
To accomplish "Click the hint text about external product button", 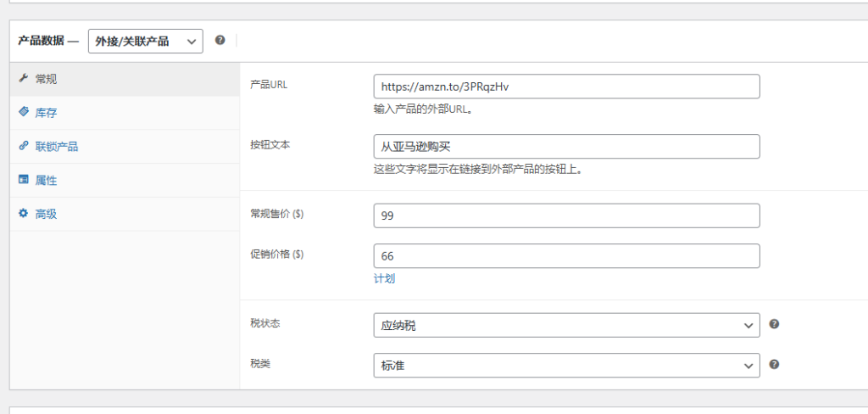I will point(478,169).
